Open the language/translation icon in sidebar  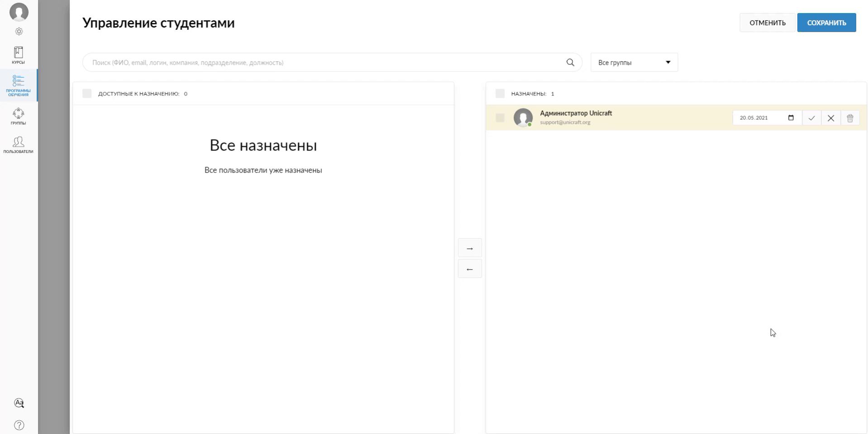coord(19,403)
